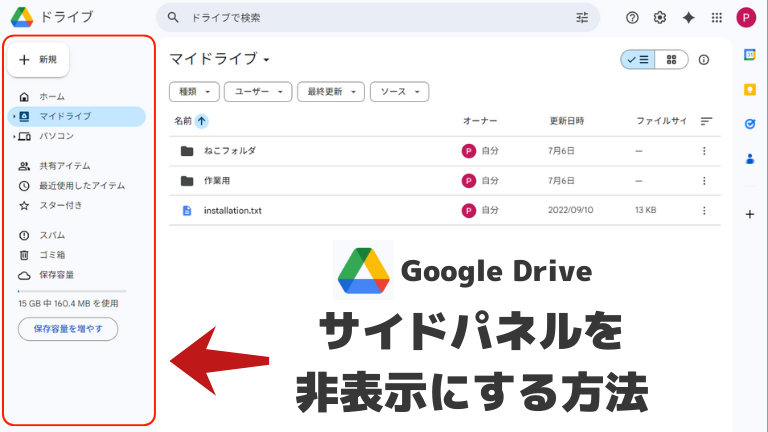Image resolution: width=768 pixels, height=432 pixels.
Task: Add more add-ons with the plus icon
Action: coord(750,214)
